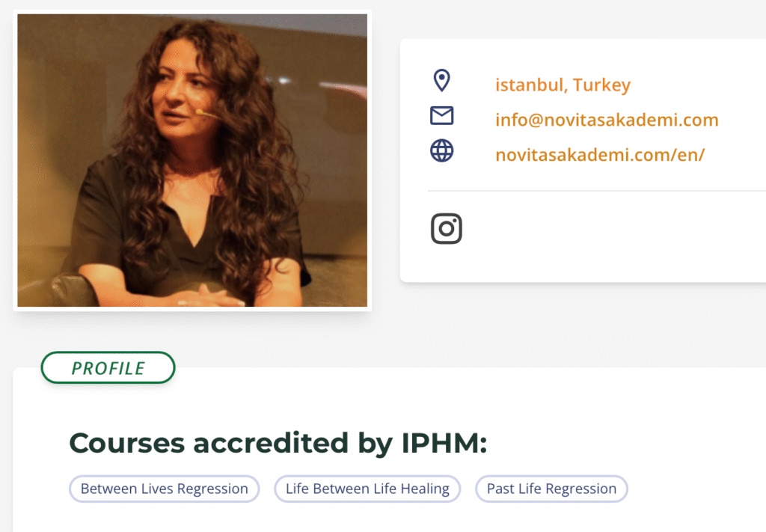Click the divider line above Instagram icon

[x=597, y=191]
